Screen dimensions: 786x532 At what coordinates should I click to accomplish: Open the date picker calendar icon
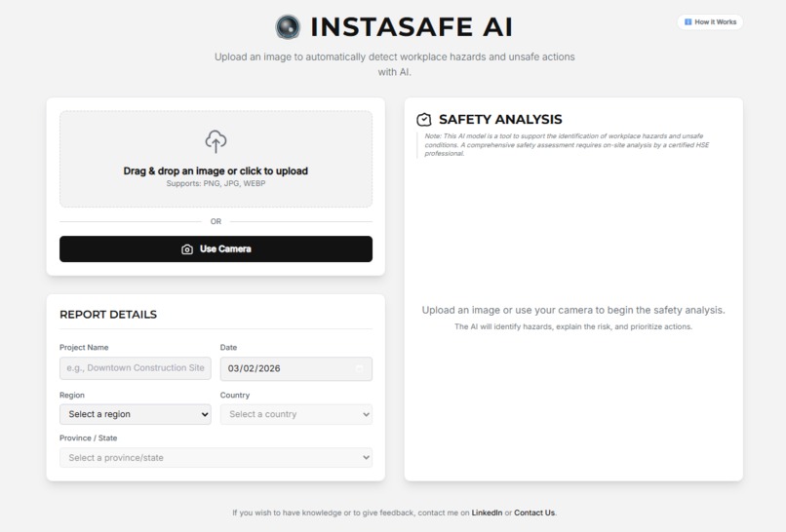click(x=359, y=368)
